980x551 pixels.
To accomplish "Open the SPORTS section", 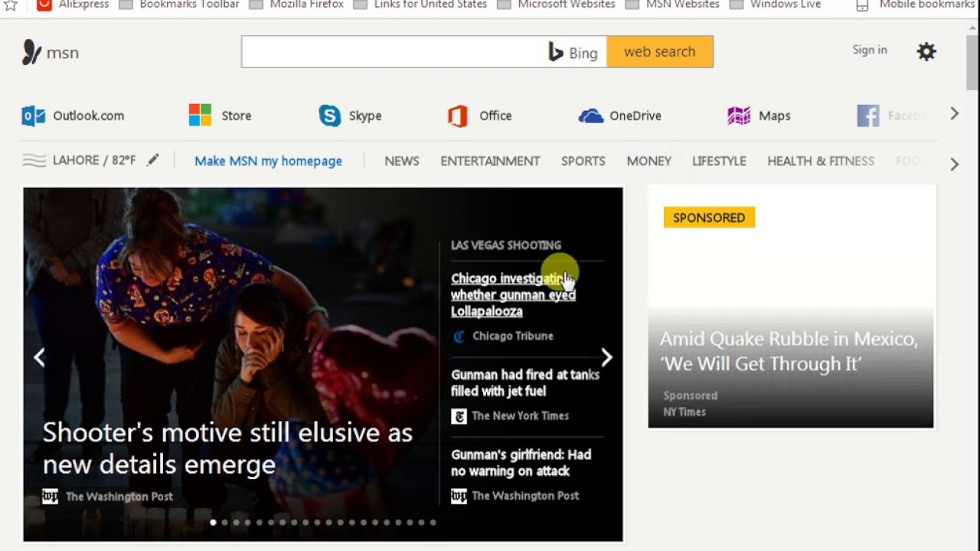I will tap(583, 161).
